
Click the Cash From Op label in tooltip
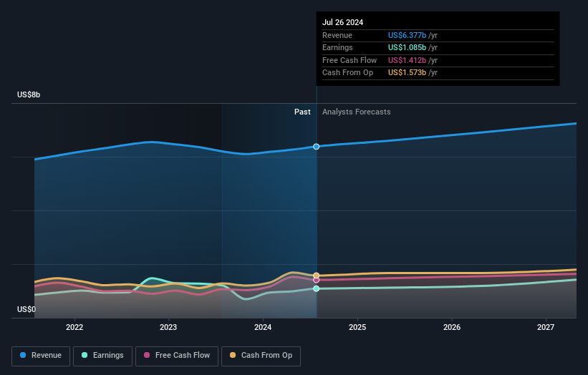[347, 73]
